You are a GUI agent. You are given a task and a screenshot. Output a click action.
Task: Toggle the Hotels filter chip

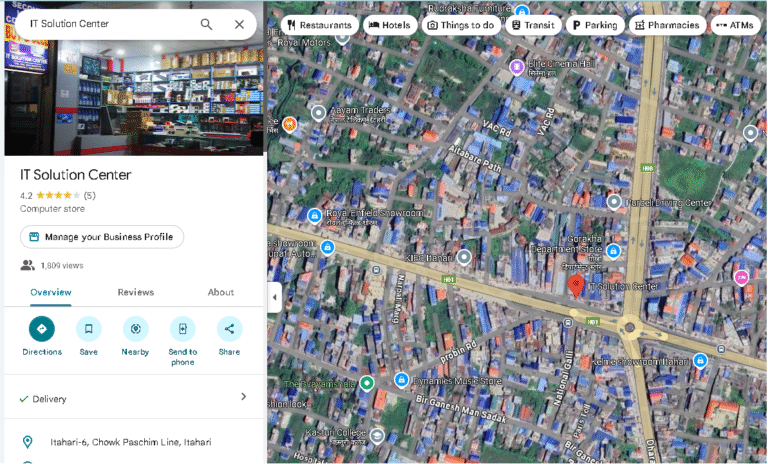(x=389, y=25)
